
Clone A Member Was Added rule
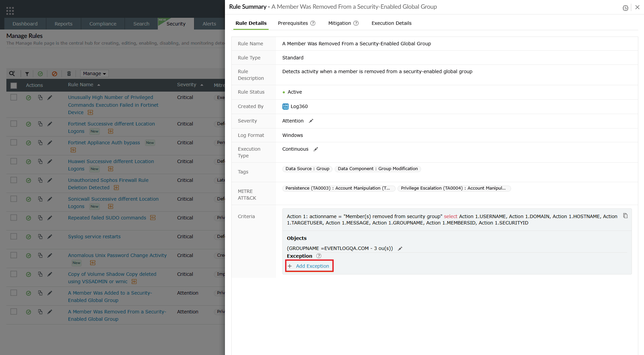click(40, 293)
